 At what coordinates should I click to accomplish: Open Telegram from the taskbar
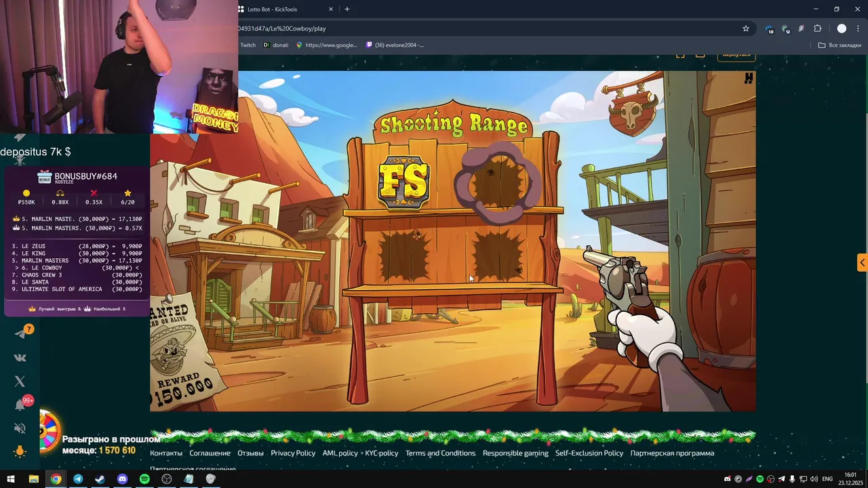pos(78,479)
